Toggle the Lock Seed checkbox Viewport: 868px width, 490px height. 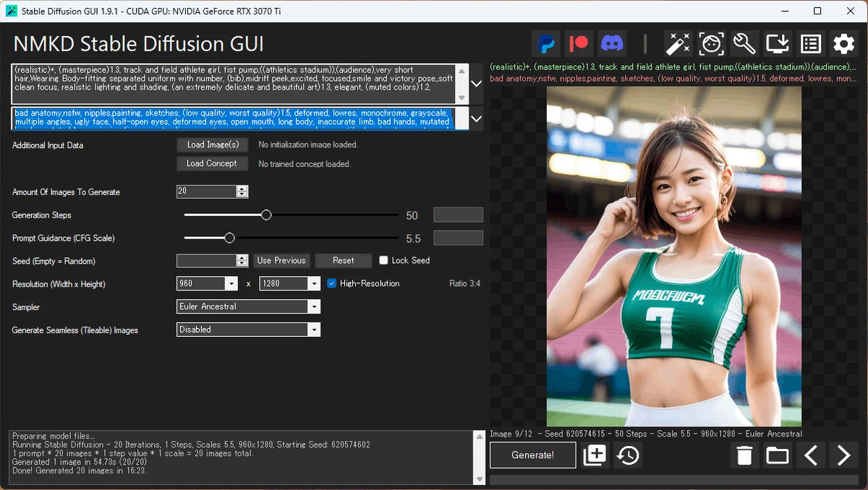point(383,261)
